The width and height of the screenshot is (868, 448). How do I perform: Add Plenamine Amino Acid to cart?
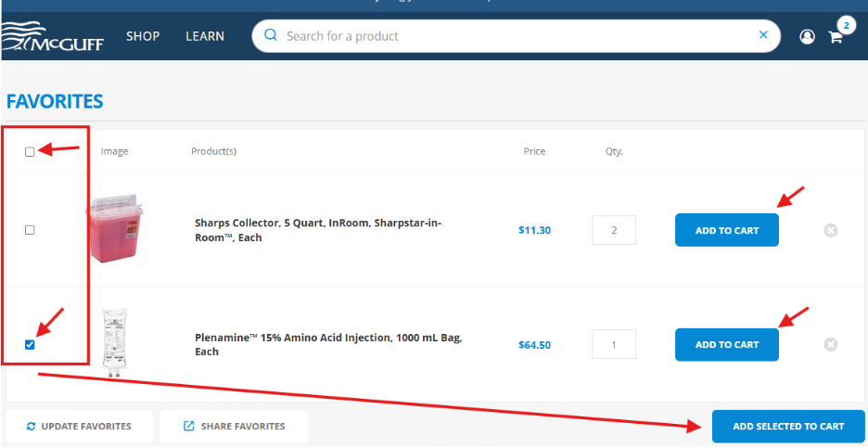726,344
